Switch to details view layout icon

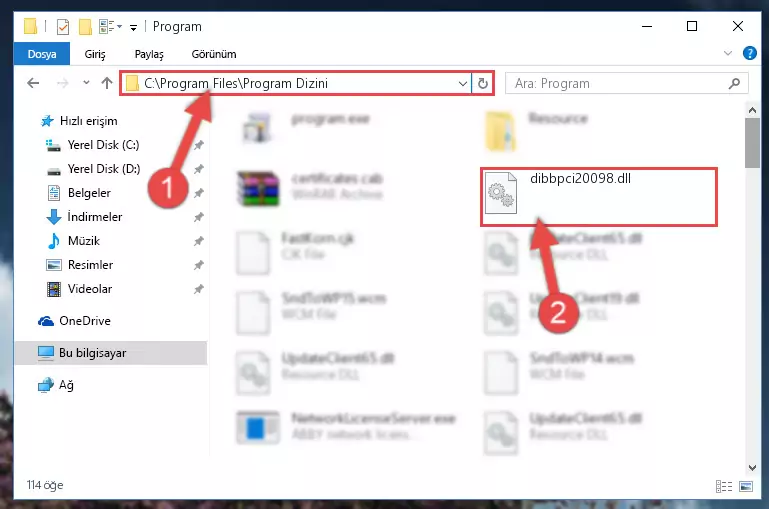[724, 486]
